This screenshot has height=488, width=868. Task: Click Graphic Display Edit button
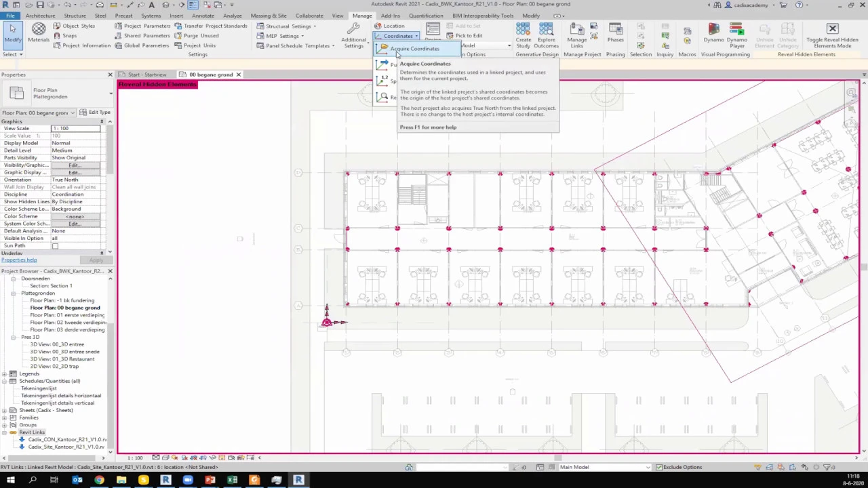(x=75, y=172)
